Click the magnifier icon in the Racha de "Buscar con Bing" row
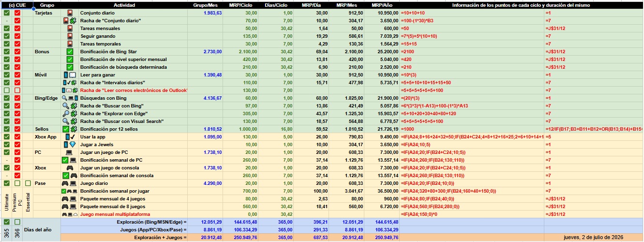644x242 pixels. [66, 106]
